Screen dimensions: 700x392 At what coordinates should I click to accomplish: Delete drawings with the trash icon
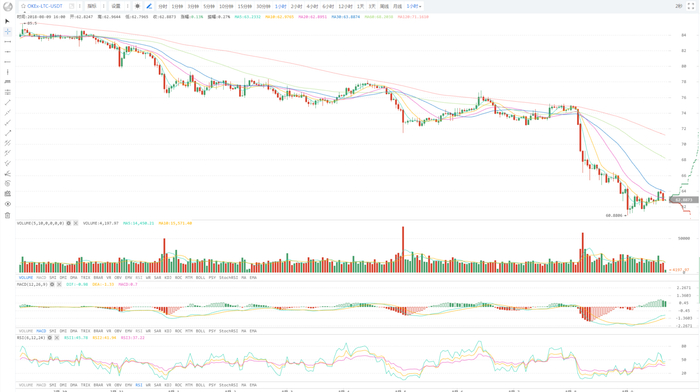pos(7,215)
